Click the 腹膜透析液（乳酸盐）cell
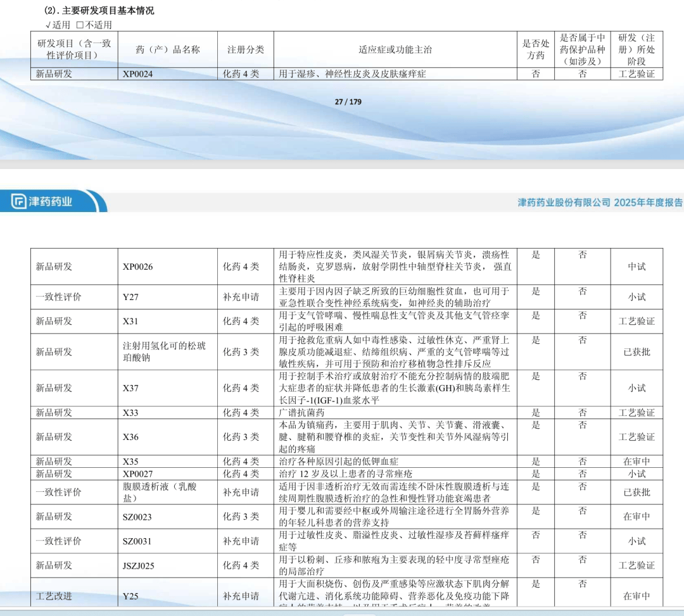This screenshot has width=684, height=616. point(167,492)
